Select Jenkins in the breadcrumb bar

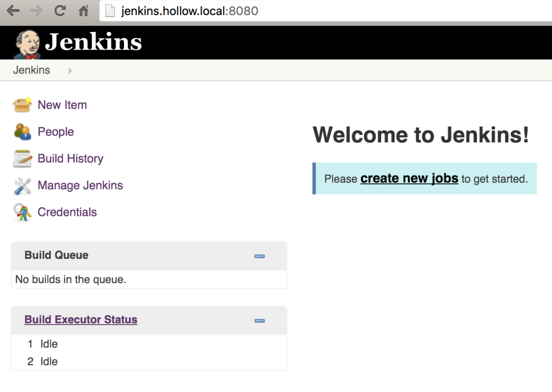tap(31, 70)
